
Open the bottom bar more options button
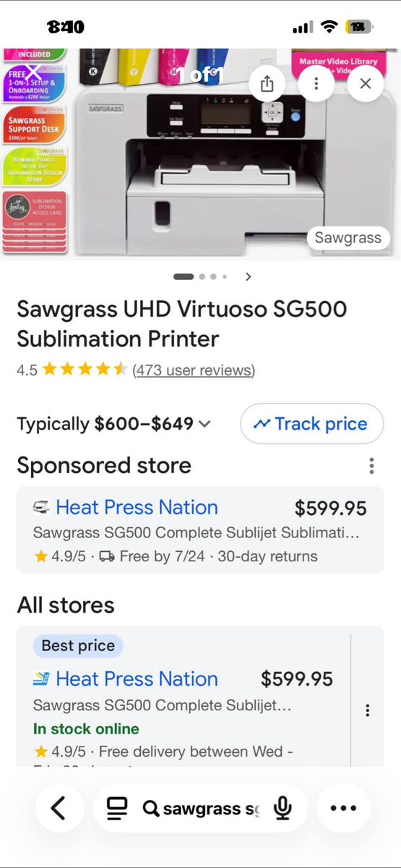(343, 808)
